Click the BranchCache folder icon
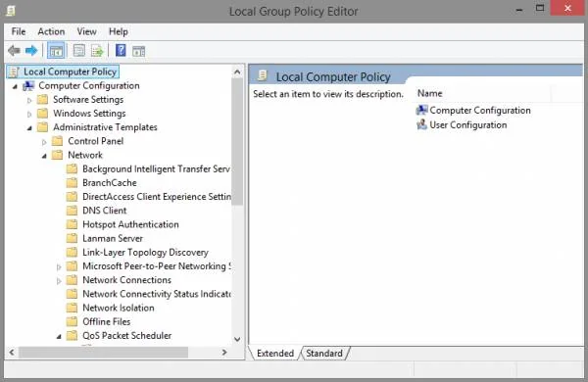Viewport: 588px width, 382px height. (x=72, y=182)
